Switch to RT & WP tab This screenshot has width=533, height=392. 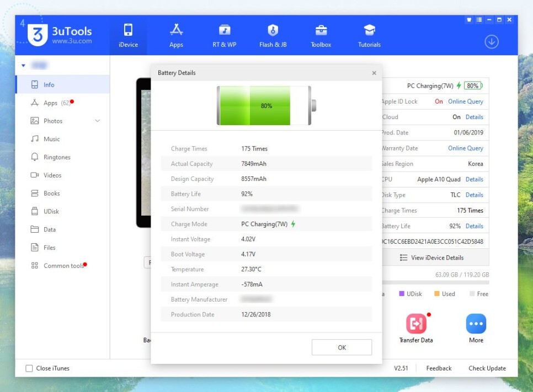[x=225, y=35]
